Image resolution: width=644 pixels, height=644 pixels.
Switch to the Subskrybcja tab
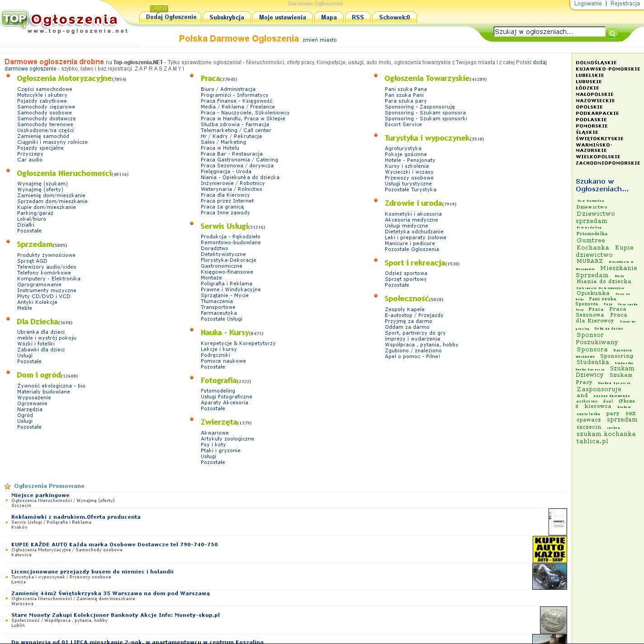coord(227,18)
